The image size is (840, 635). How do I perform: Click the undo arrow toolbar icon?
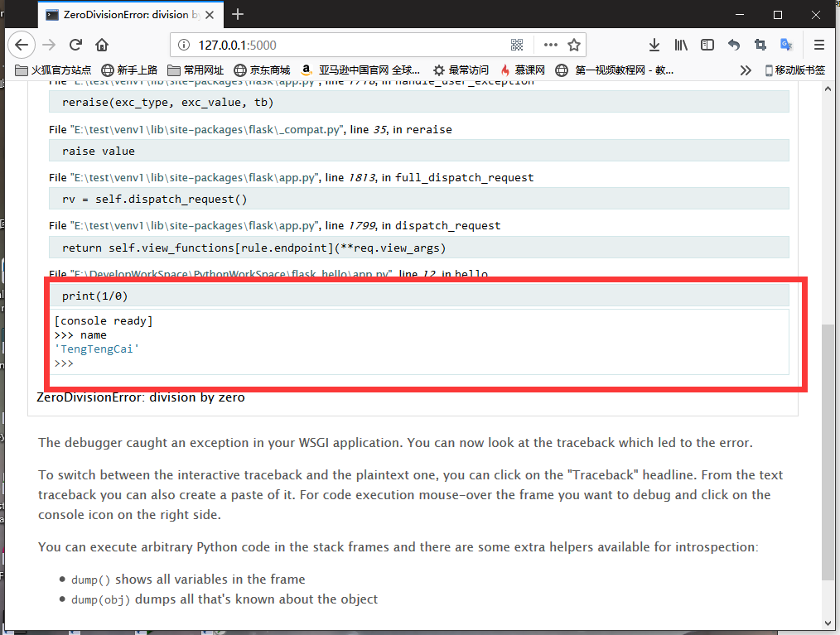coord(734,45)
